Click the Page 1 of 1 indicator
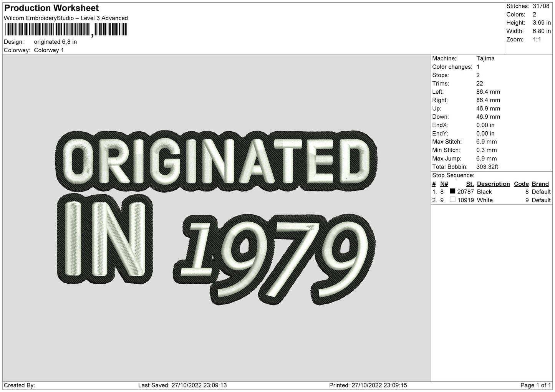This screenshot has width=555, height=392. coord(535,385)
